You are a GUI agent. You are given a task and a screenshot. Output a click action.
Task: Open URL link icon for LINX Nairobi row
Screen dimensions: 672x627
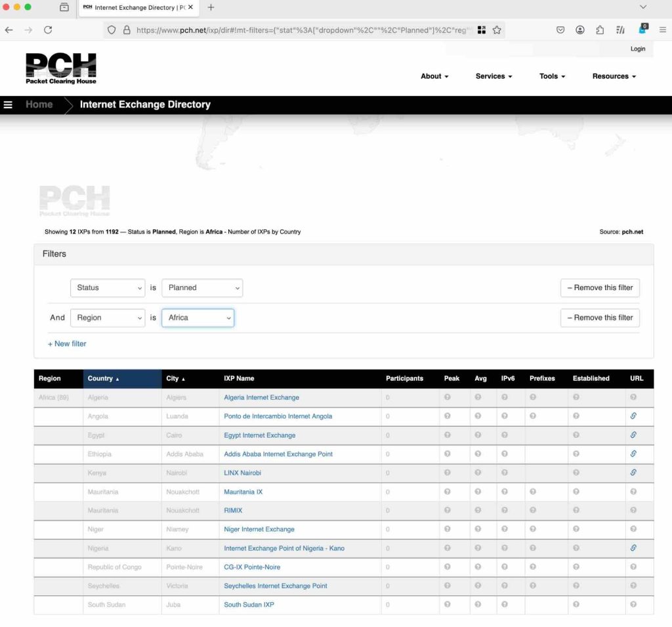633,473
